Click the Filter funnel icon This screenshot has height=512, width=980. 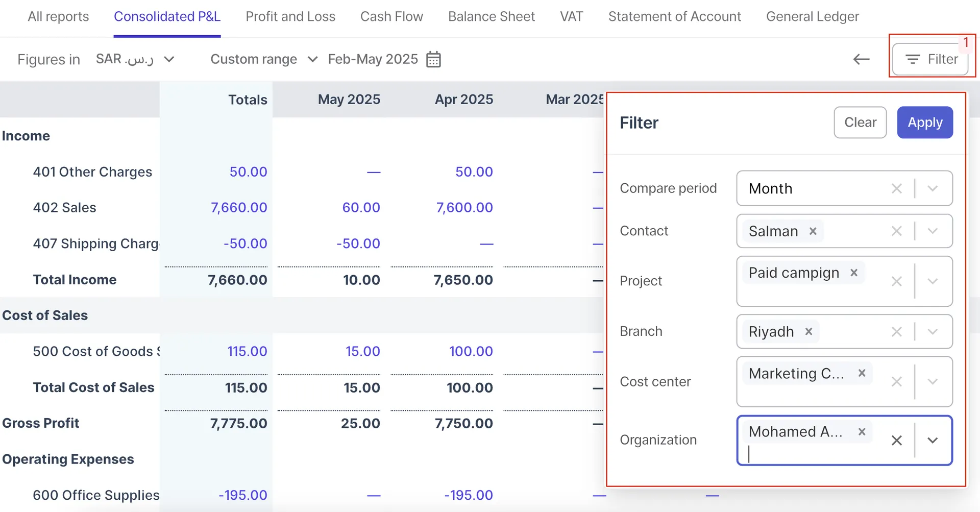point(913,59)
